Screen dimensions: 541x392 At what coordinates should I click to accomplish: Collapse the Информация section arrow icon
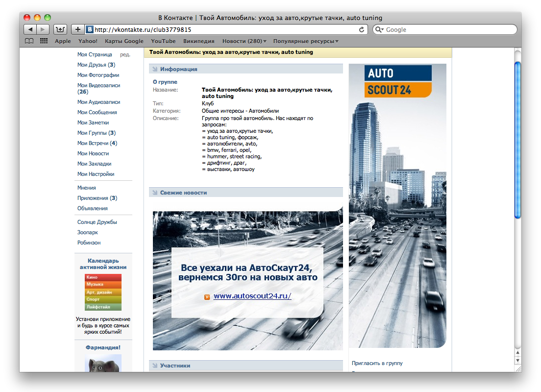click(x=155, y=69)
